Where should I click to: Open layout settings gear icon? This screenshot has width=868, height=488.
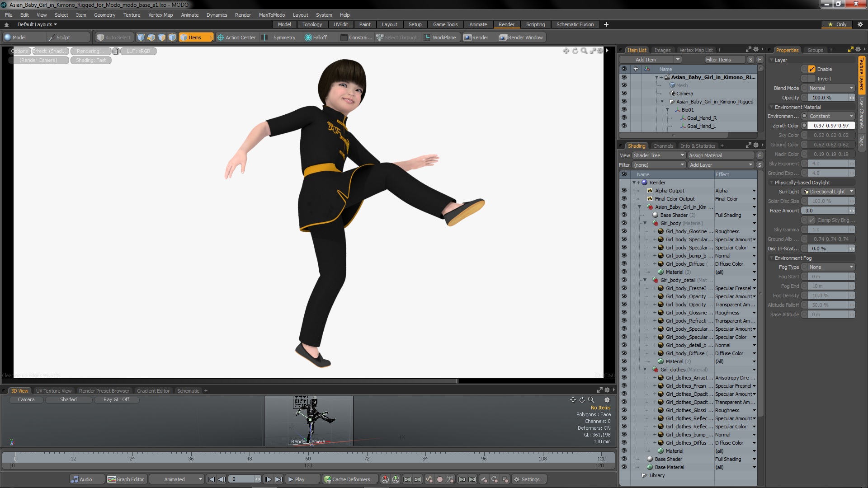pyautogui.click(x=860, y=24)
